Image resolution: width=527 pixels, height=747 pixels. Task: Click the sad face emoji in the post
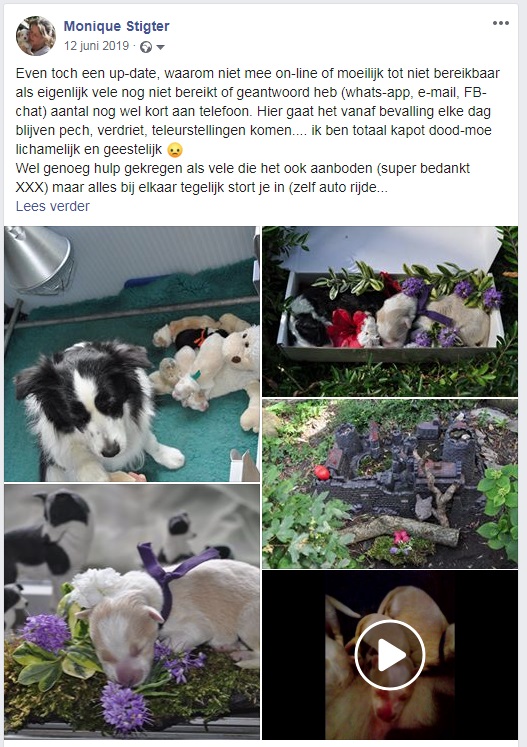click(x=175, y=150)
